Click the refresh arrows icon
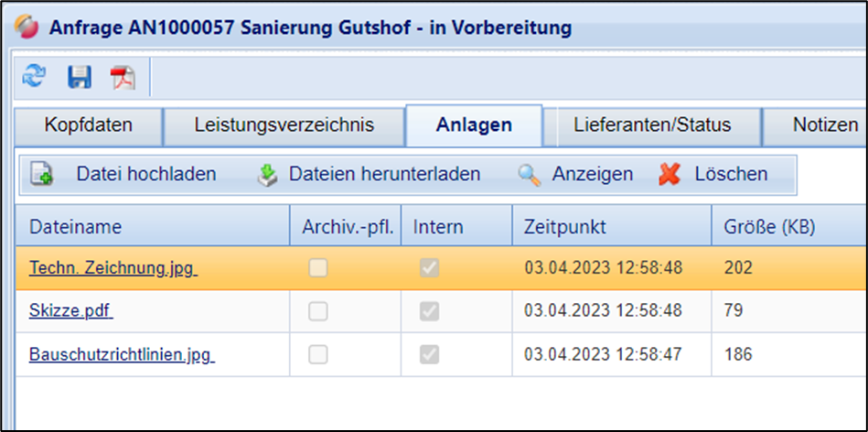Image resolution: width=868 pixels, height=432 pixels. pyautogui.click(x=34, y=77)
